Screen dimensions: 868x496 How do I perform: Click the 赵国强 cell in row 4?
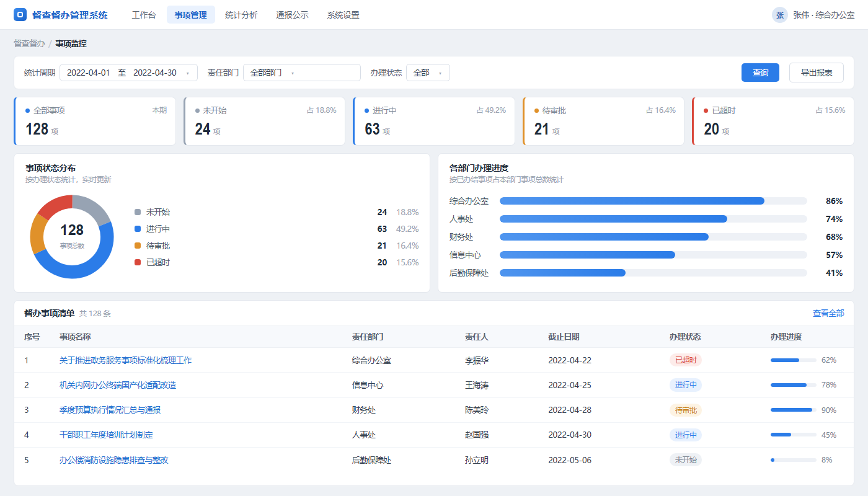pyautogui.click(x=477, y=435)
